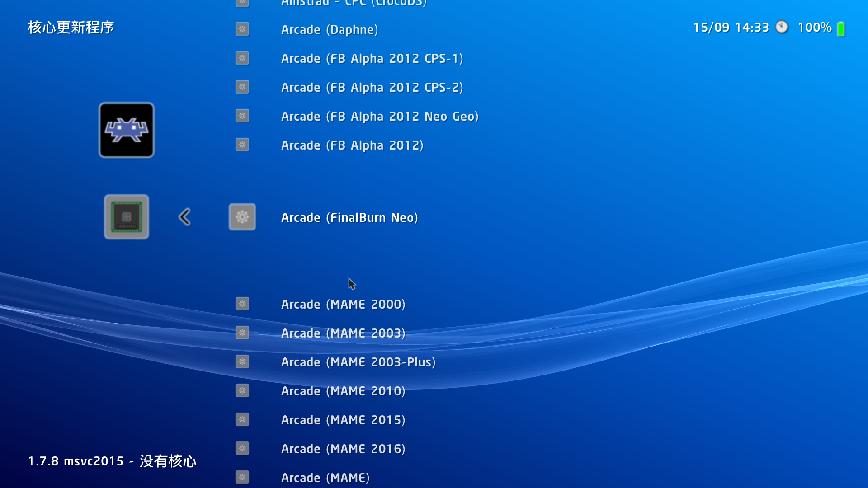Click the 1.7.8 msvc2015 version status text
868x488 pixels.
click(112, 461)
